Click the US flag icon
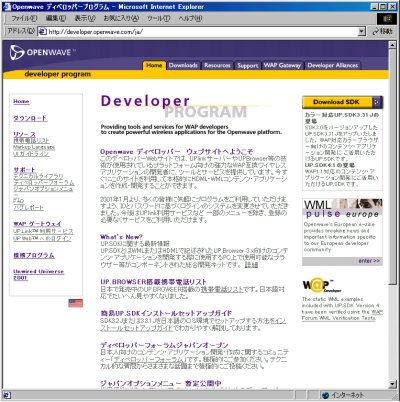This screenshot has width=400, height=402. [76, 303]
